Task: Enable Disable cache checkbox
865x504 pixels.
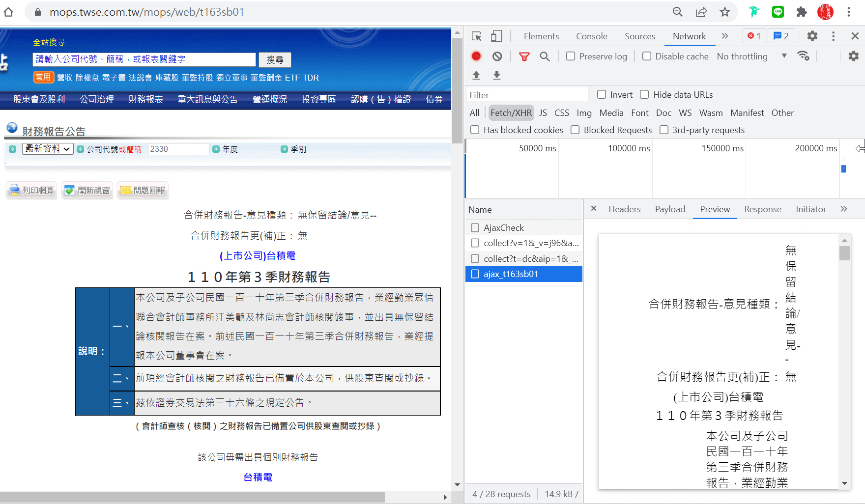Action: [x=647, y=56]
